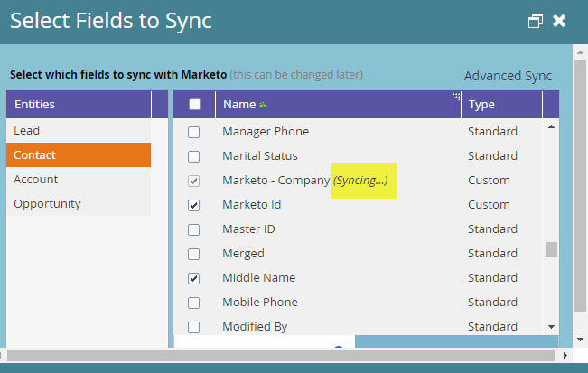588x373 pixels.
Task: Click the restore window icon in title bar
Action: (x=535, y=21)
